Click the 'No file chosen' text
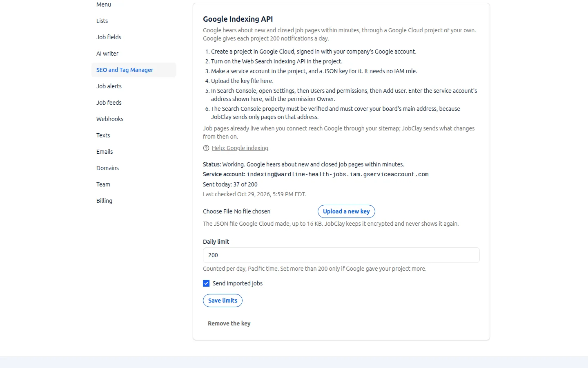588x368 pixels. tap(252, 211)
